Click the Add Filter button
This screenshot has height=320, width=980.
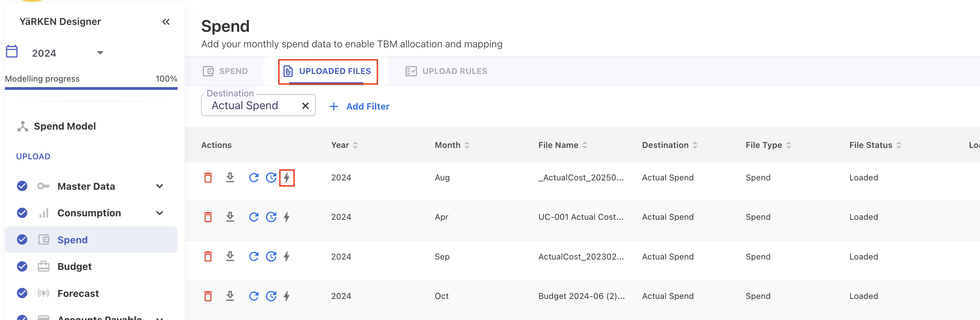(359, 106)
